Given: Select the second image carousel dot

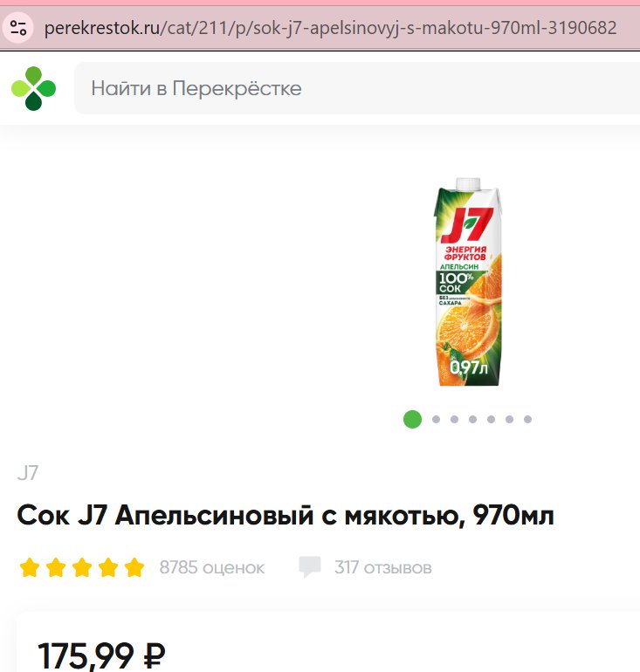Looking at the screenshot, I should (436, 419).
